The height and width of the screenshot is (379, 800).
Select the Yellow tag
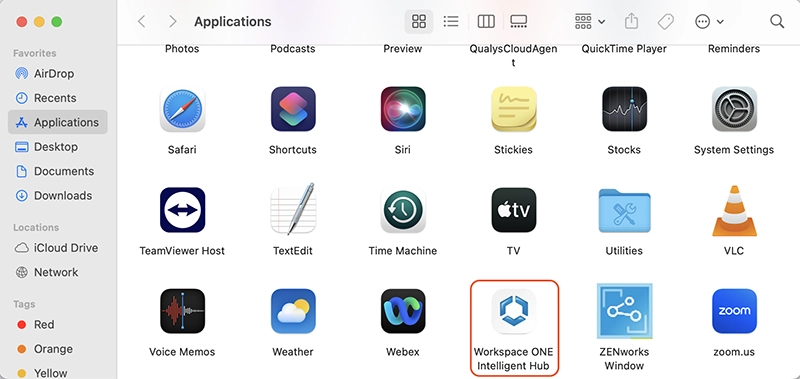pyautogui.click(x=58, y=373)
